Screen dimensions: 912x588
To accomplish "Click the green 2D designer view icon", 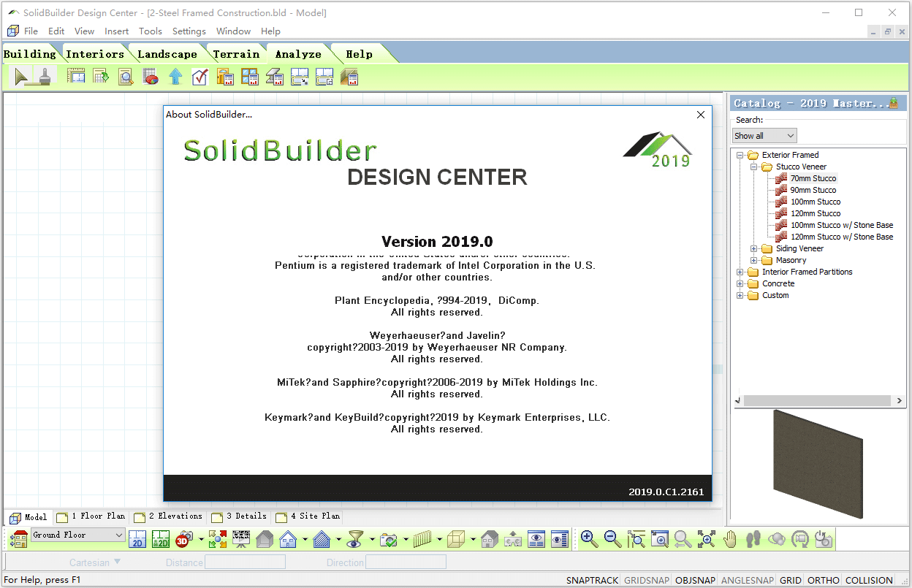I will click(x=161, y=540).
